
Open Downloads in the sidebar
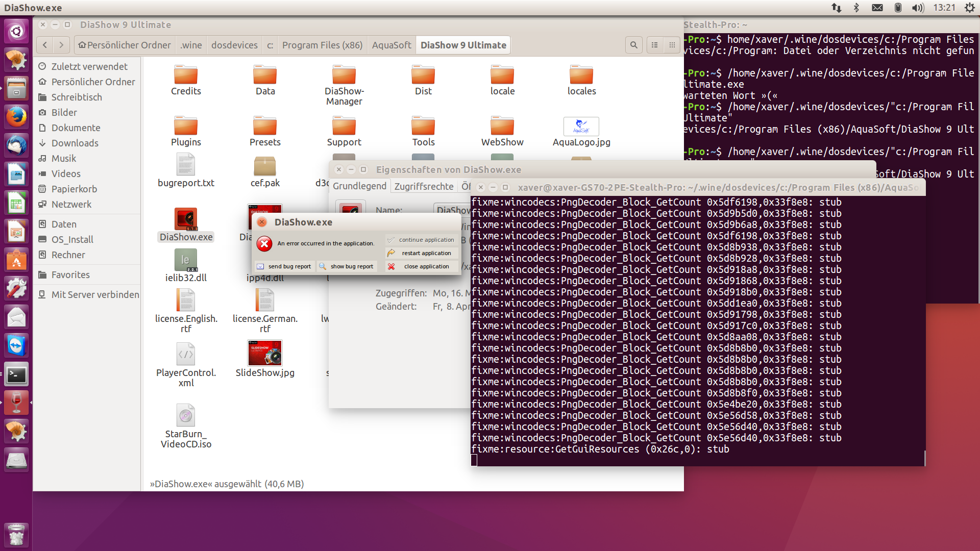75,143
